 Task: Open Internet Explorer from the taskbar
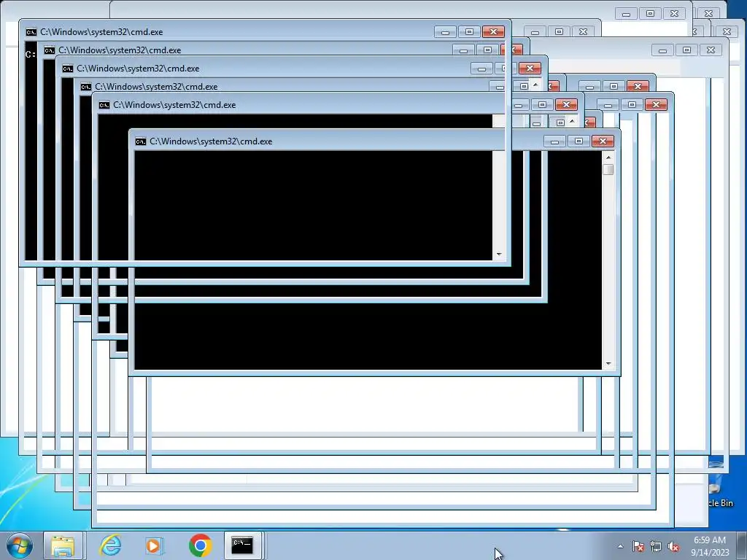click(110, 545)
